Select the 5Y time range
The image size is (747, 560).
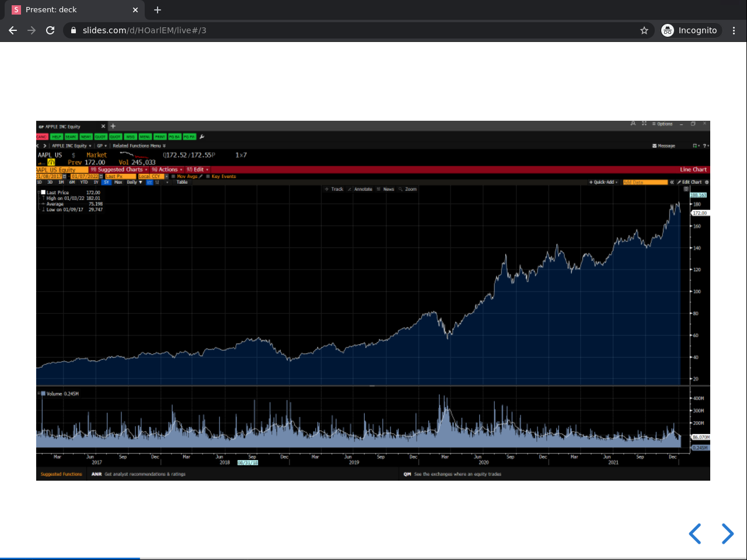coord(106,183)
